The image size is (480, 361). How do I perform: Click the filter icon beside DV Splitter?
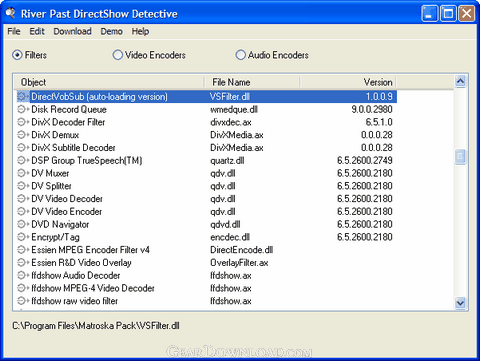tap(23, 186)
